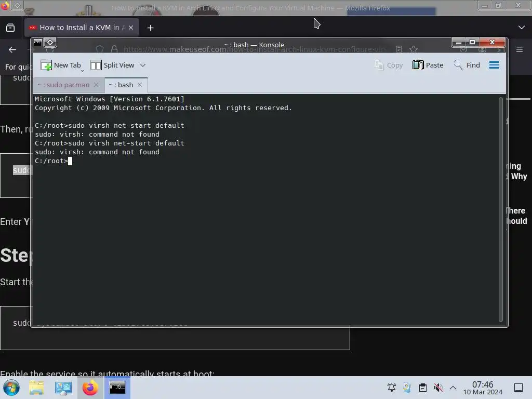Open the Start menu
Viewport: 532px width, 399px height.
click(11, 388)
